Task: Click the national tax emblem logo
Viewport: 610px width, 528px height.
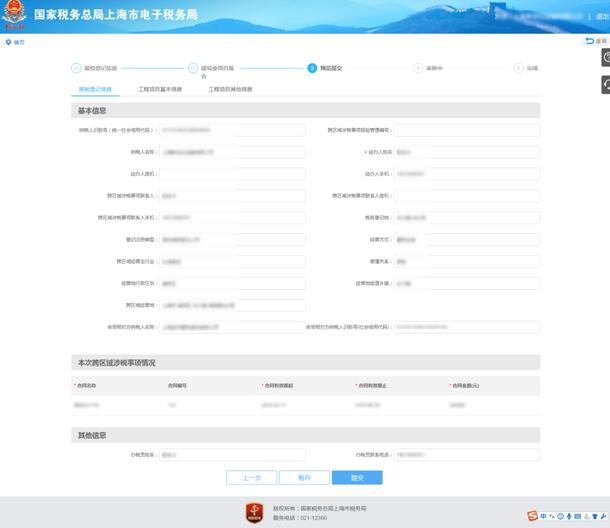Action: [14, 16]
